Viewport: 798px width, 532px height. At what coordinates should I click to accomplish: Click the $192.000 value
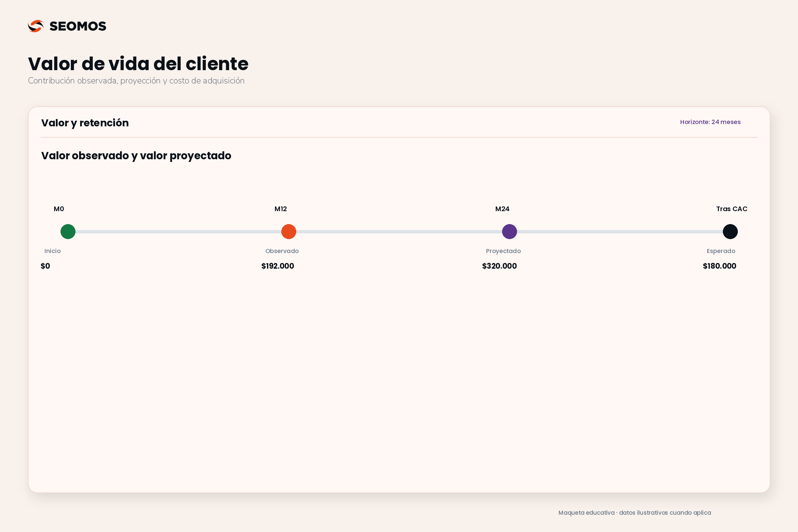[x=278, y=266]
